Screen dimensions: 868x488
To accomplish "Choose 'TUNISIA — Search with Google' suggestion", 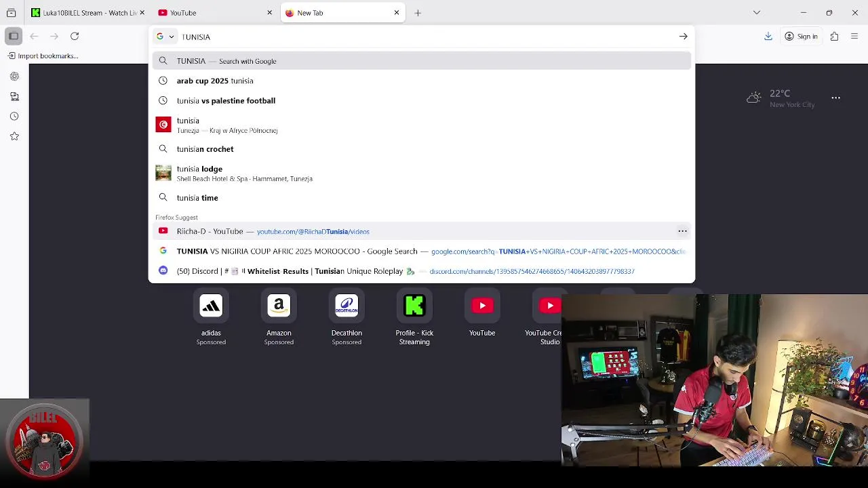I will click(x=421, y=61).
